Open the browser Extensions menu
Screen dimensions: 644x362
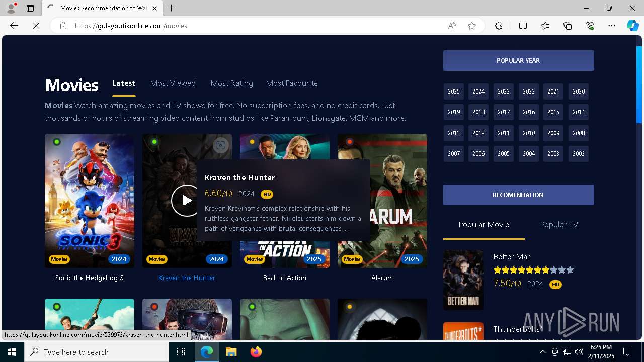[x=499, y=26]
